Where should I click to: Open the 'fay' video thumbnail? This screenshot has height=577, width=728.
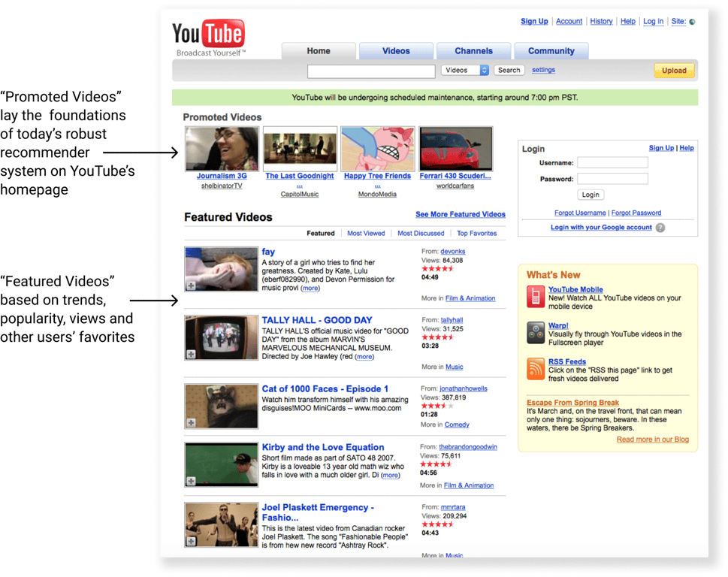pos(222,269)
